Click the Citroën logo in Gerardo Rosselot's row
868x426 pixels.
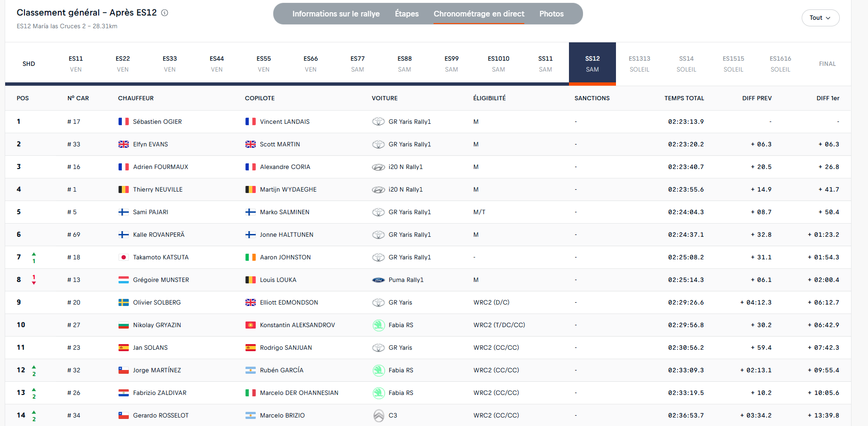[x=379, y=416]
